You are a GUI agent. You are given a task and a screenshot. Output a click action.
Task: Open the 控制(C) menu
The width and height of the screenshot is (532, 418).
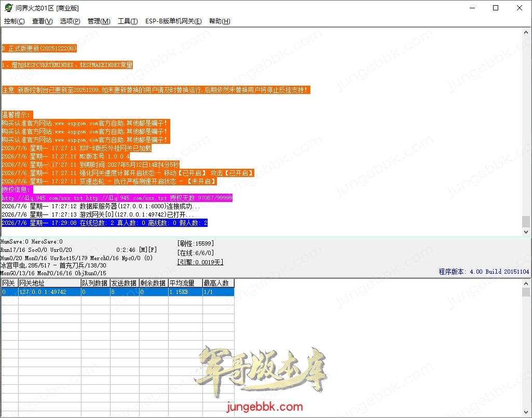point(14,21)
